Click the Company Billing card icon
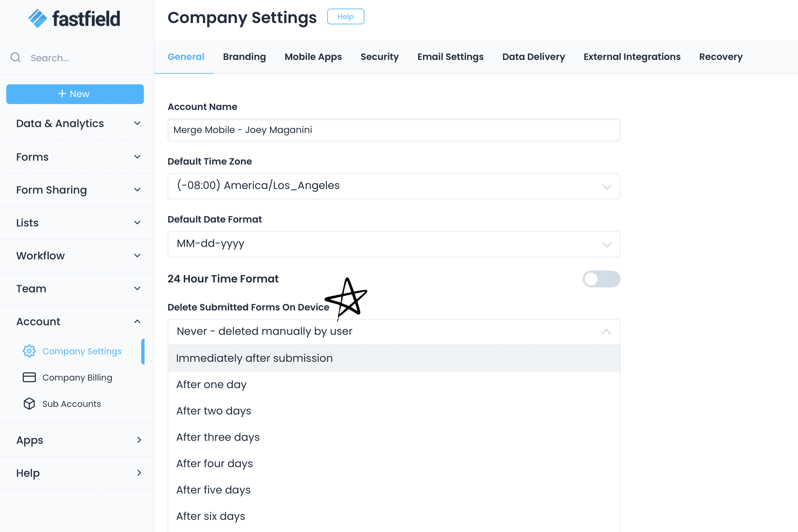 pyautogui.click(x=29, y=377)
